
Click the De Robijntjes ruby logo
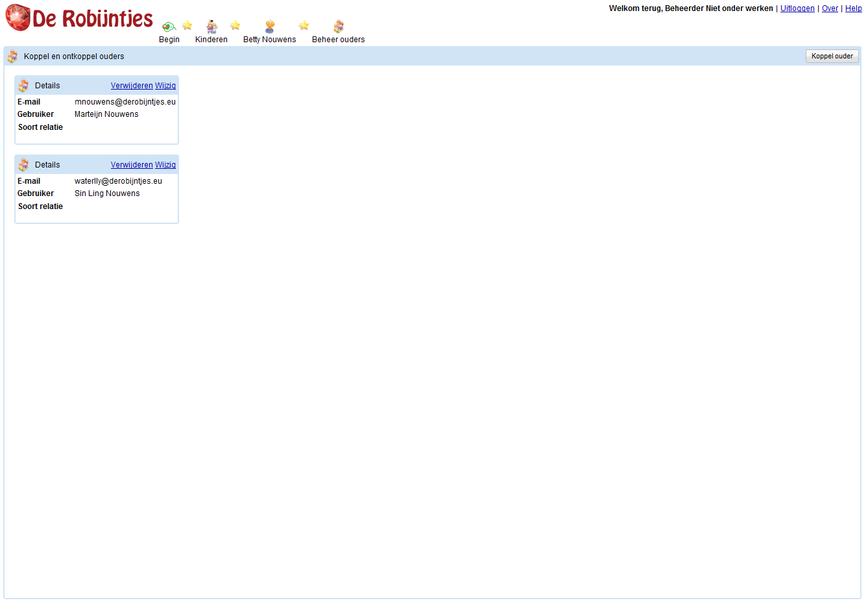(18, 18)
